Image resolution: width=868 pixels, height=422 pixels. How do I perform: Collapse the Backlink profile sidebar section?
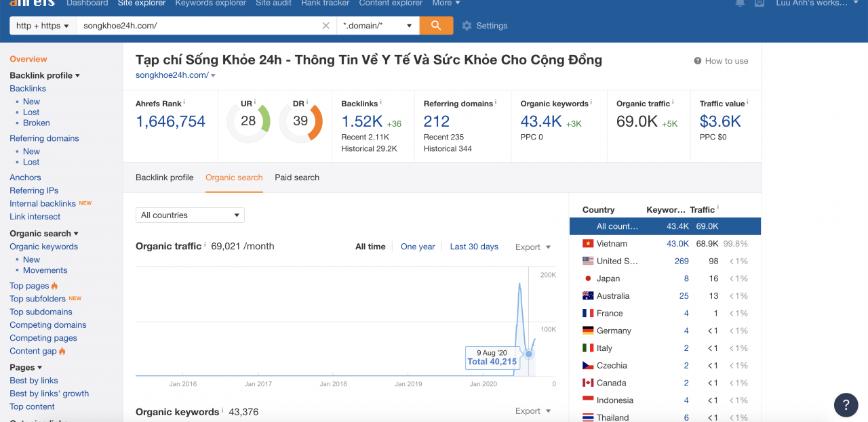(x=45, y=75)
